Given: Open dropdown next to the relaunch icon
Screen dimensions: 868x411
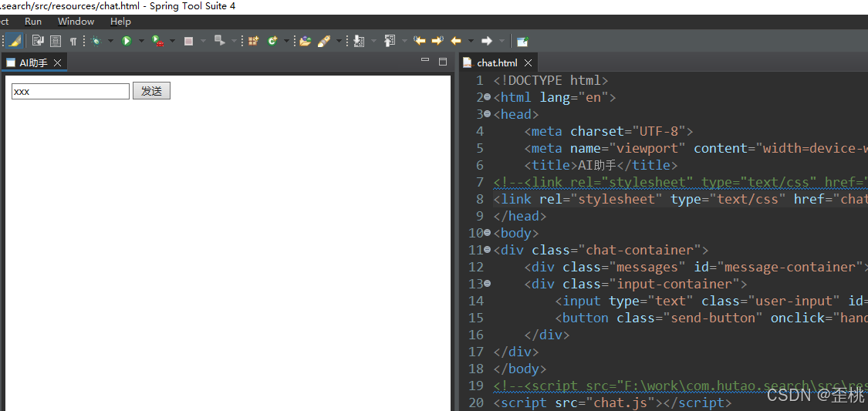Looking at the screenshot, I should click(234, 41).
